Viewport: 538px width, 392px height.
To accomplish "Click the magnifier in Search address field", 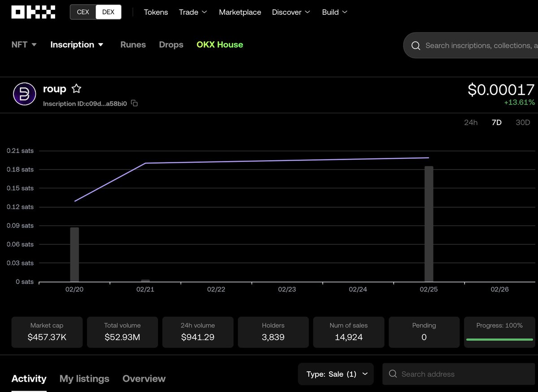I will click(x=393, y=374).
